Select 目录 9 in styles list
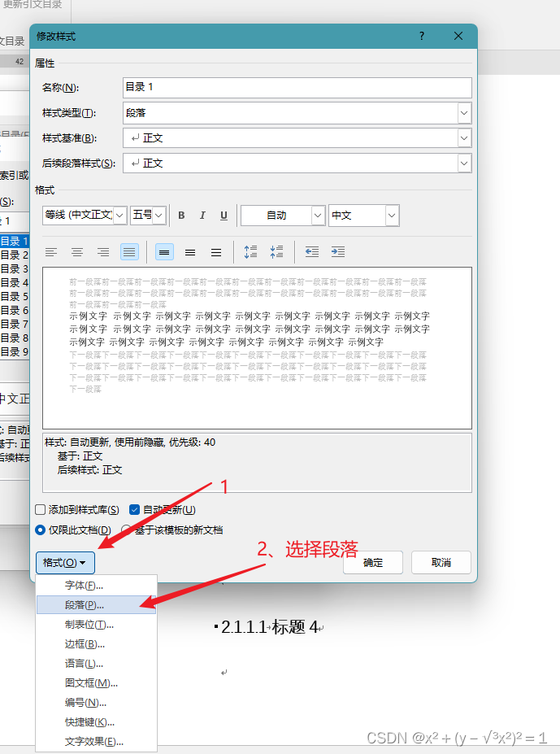Image resolution: width=560 pixels, height=754 pixels. (15, 352)
